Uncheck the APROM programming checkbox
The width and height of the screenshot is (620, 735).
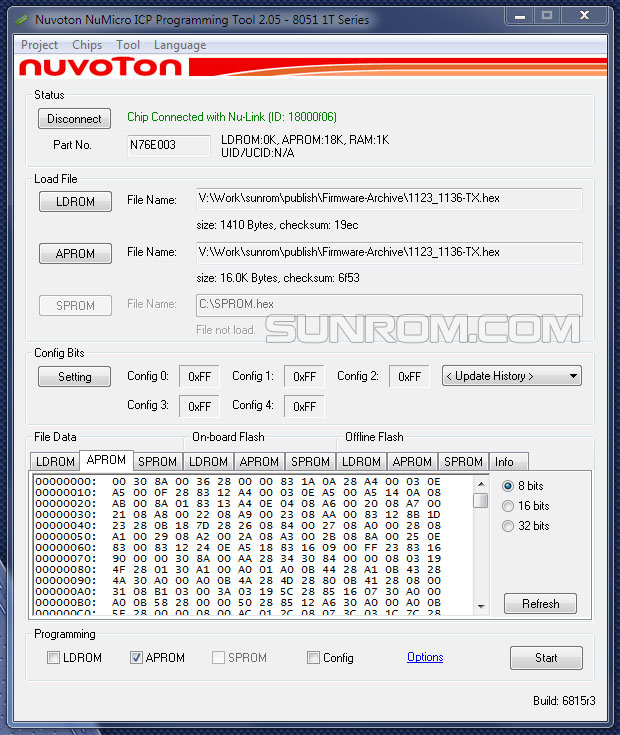click(136, 658)
